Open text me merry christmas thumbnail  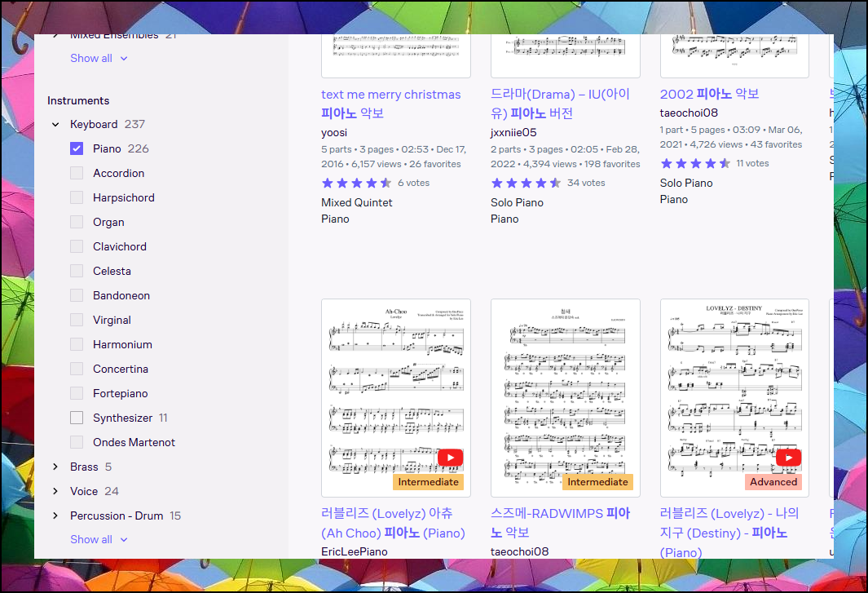coord(396,56)
